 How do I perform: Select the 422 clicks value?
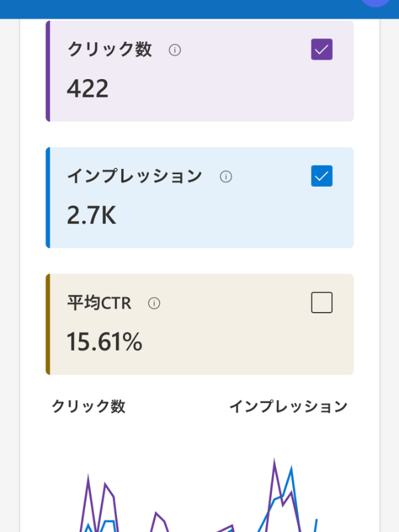click(x=88, y=88)
